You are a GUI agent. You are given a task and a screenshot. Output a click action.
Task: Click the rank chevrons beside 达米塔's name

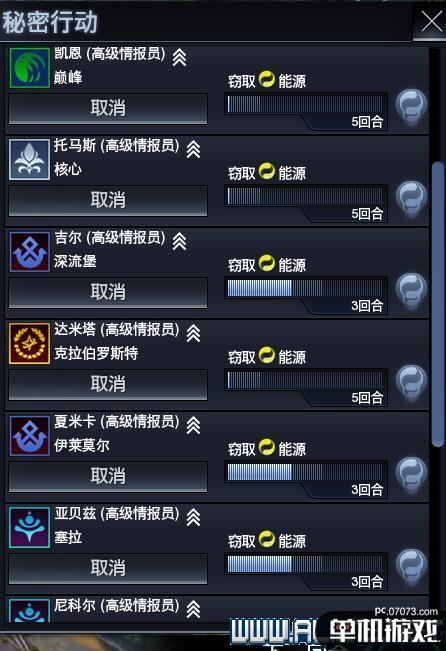click(193, 333)
